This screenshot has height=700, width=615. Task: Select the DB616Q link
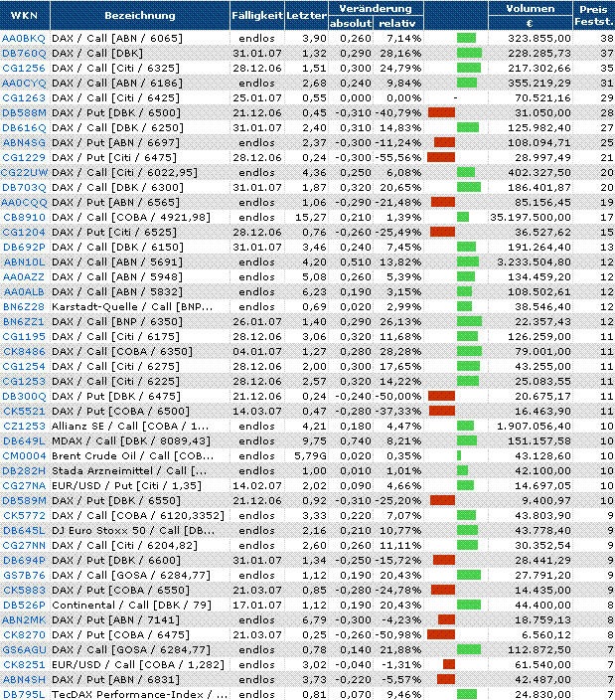pos(24,127)
